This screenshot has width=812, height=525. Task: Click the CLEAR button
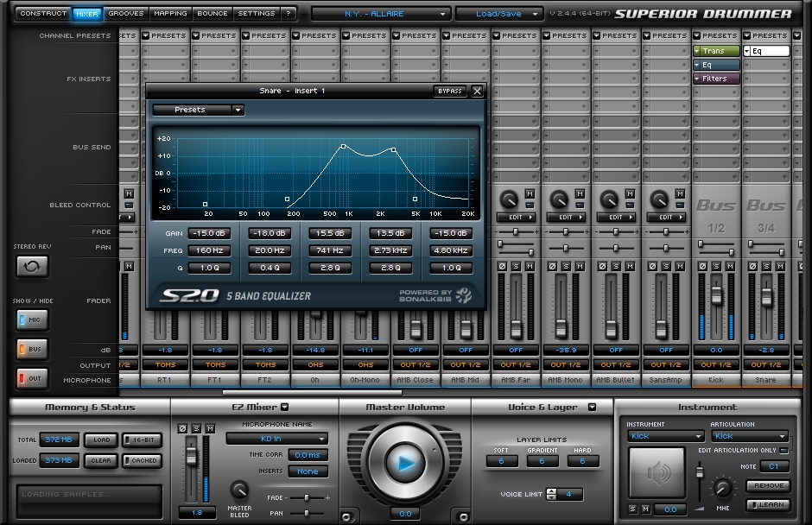point(102,461)
